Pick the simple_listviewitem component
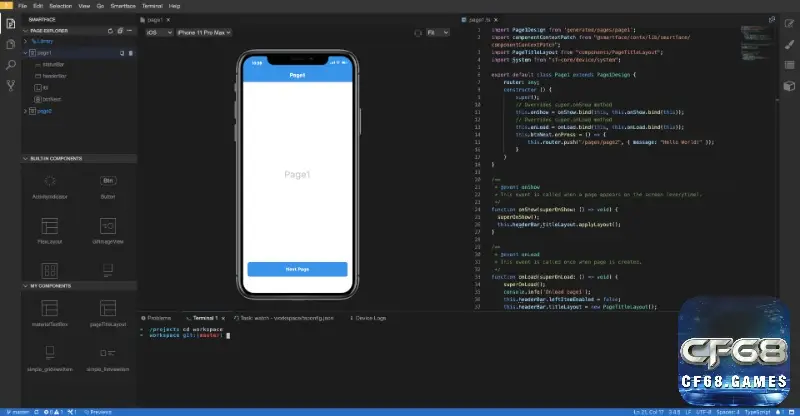The width and height of the screenshot is (800, 416). click(108, 358)
